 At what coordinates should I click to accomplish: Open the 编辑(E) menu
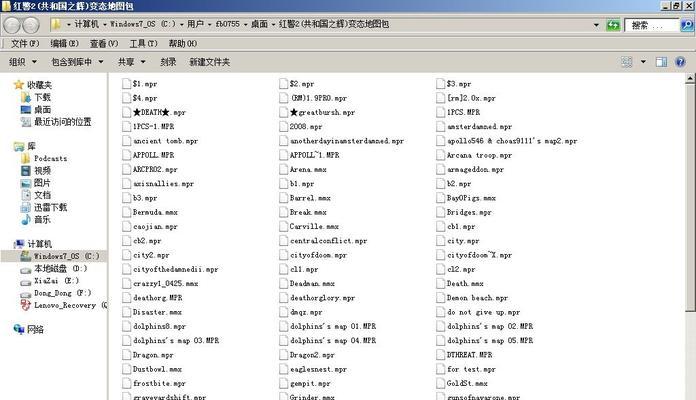[64, 44]
